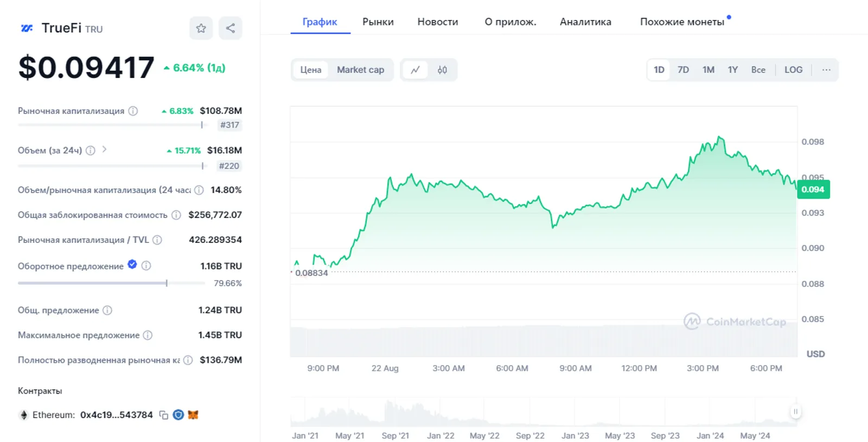Open the Рынки tab

pos(378,22)
